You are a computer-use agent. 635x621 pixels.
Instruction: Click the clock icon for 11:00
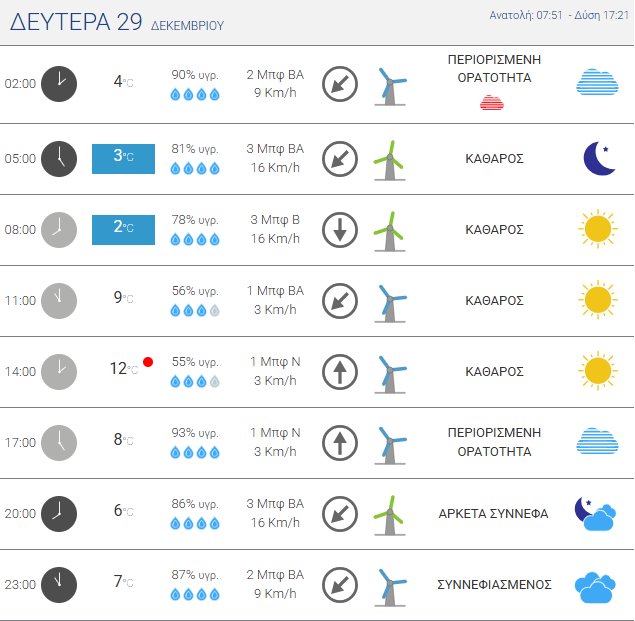(59, 300)
